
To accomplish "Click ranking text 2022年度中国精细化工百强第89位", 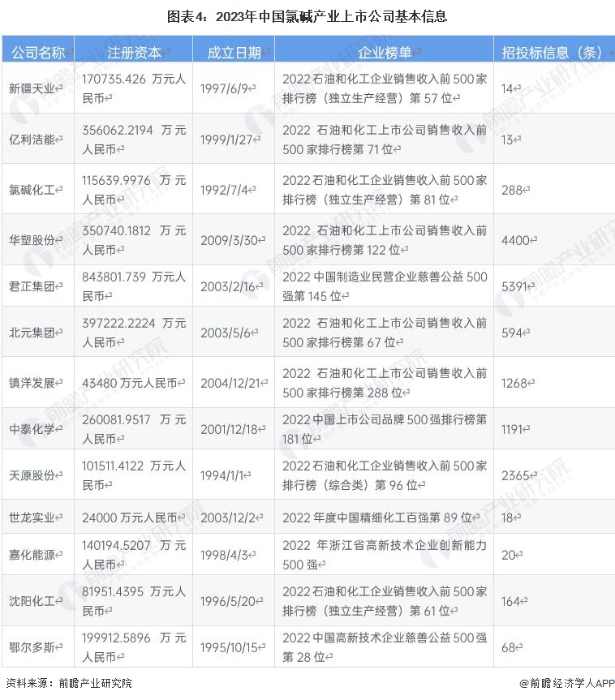I will 377,517.
